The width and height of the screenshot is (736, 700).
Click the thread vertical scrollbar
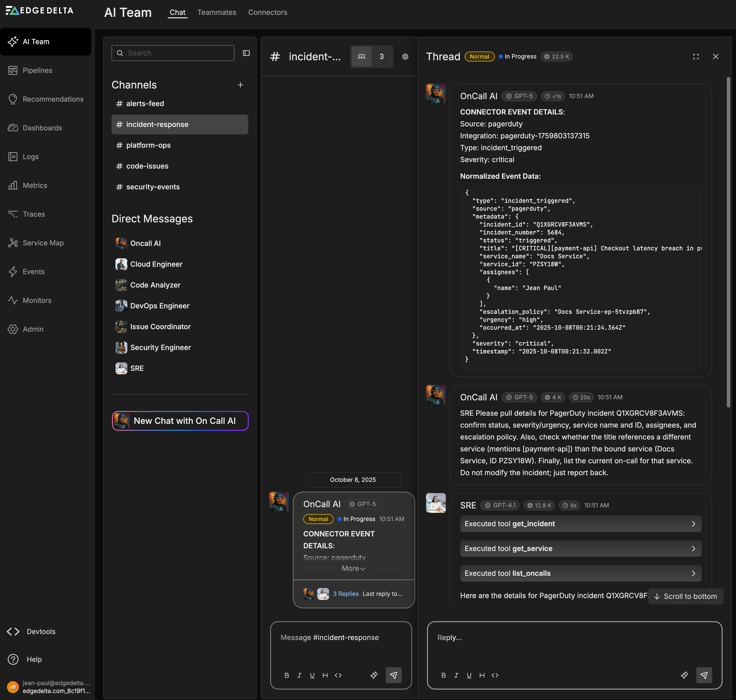[x=728, y=242]
